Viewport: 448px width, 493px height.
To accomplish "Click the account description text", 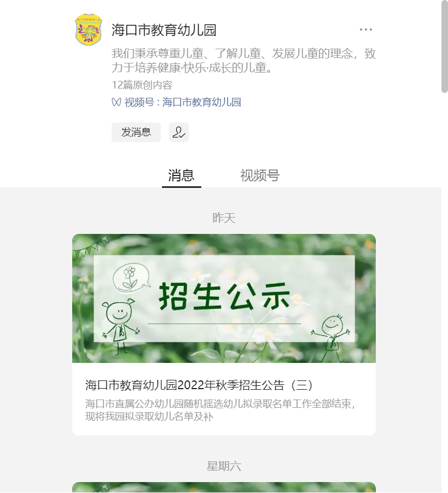I will (x=243, y=60).
